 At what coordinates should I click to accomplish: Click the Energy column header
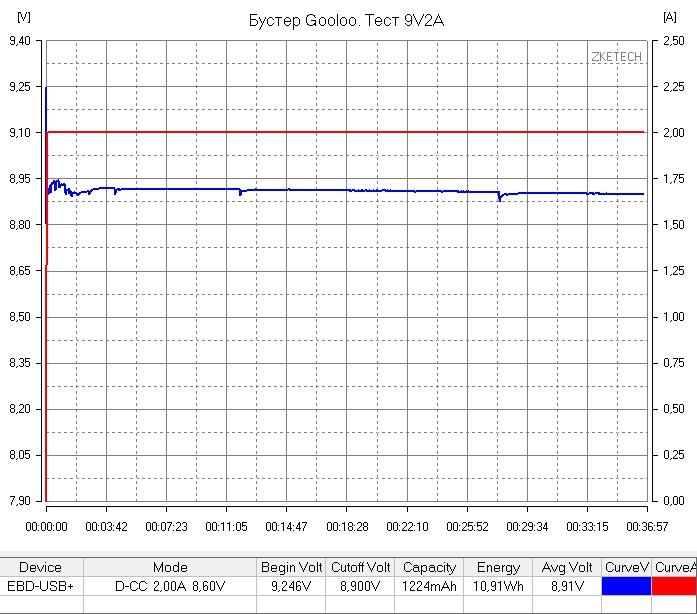[497, 567]
